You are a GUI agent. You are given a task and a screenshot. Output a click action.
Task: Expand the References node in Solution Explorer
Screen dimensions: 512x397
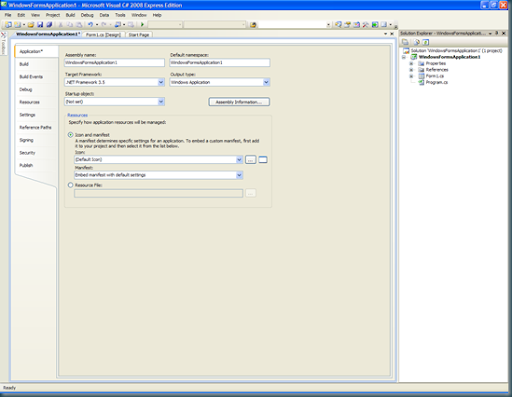[411, 70]
